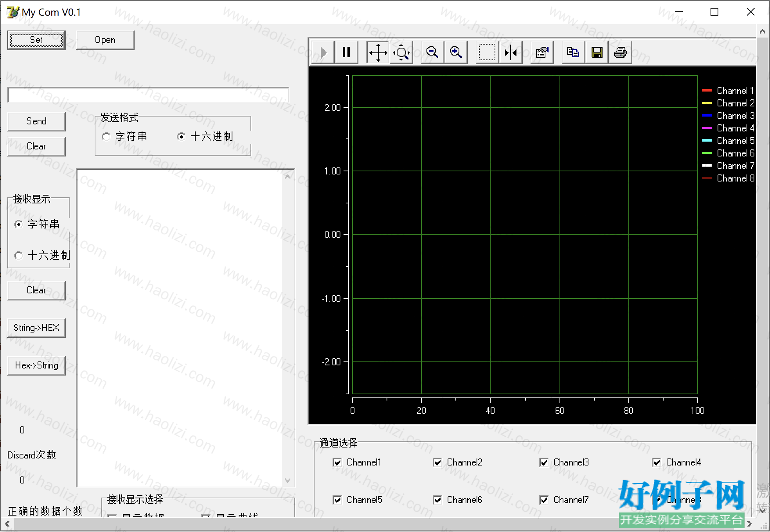Toggle the data cursor tool
Viewport: 770px width, 532px height.
(511, 52)
